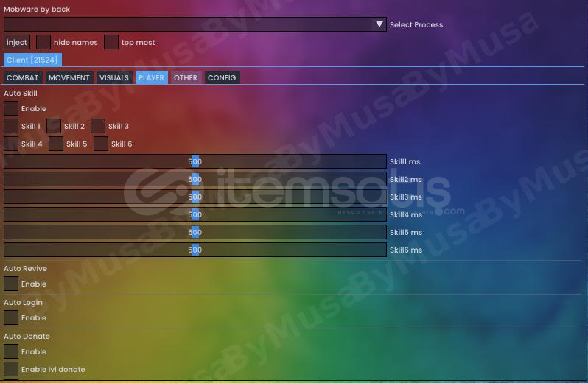Click the Skill3 ms slider handle

coord(195,197)
